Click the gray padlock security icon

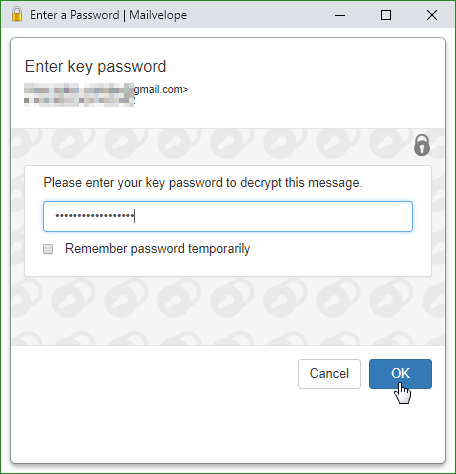click(422, 145)
